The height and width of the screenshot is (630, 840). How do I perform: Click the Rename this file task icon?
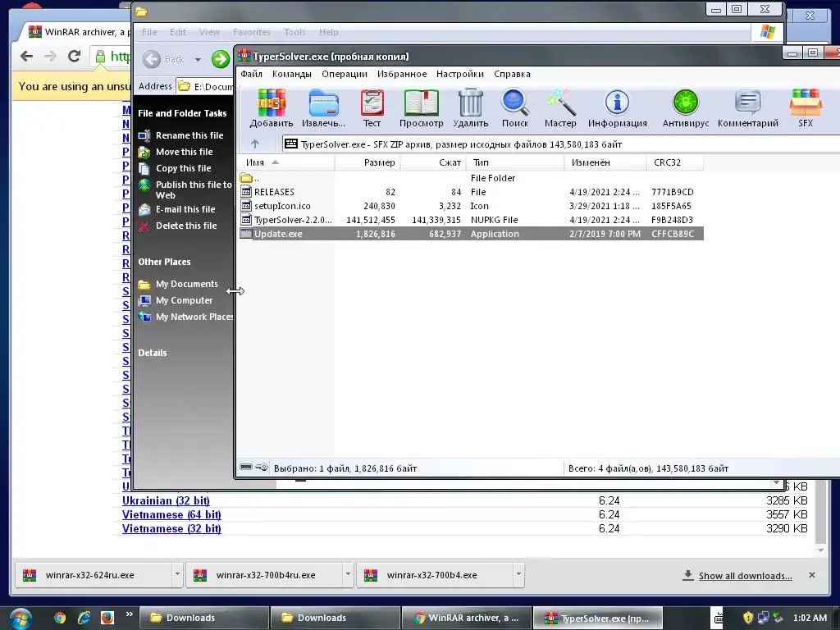pos(144,135)
